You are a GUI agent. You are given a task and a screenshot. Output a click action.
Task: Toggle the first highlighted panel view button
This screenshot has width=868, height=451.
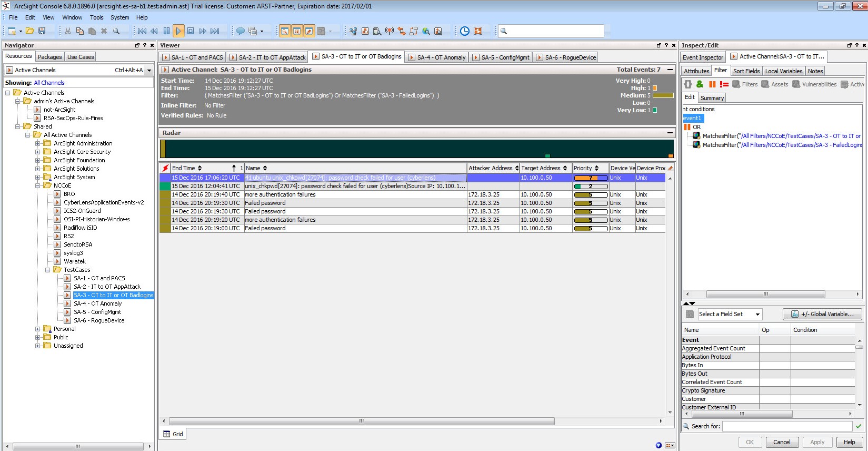(284, 31)
